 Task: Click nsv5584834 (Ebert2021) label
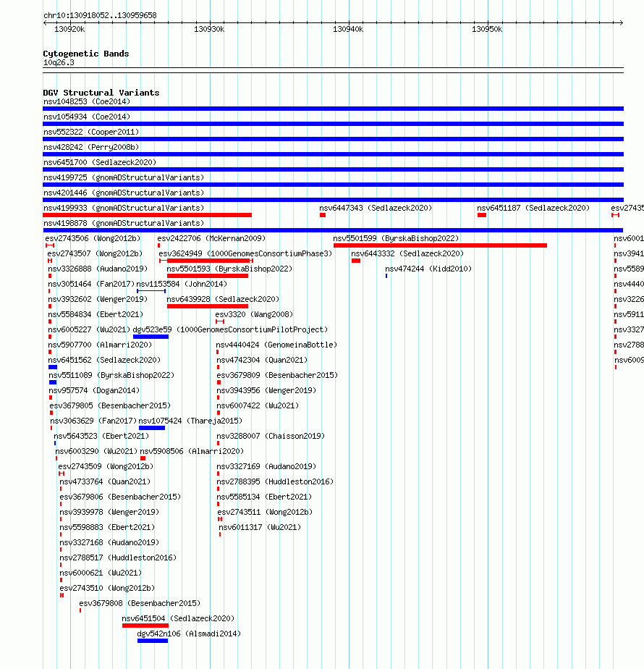click(96, 314)
